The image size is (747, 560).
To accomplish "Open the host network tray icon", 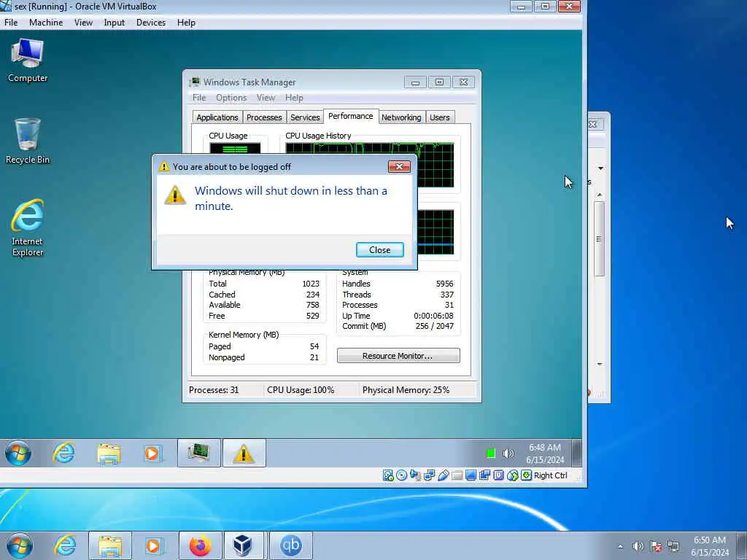I will [x=673, y=546].
